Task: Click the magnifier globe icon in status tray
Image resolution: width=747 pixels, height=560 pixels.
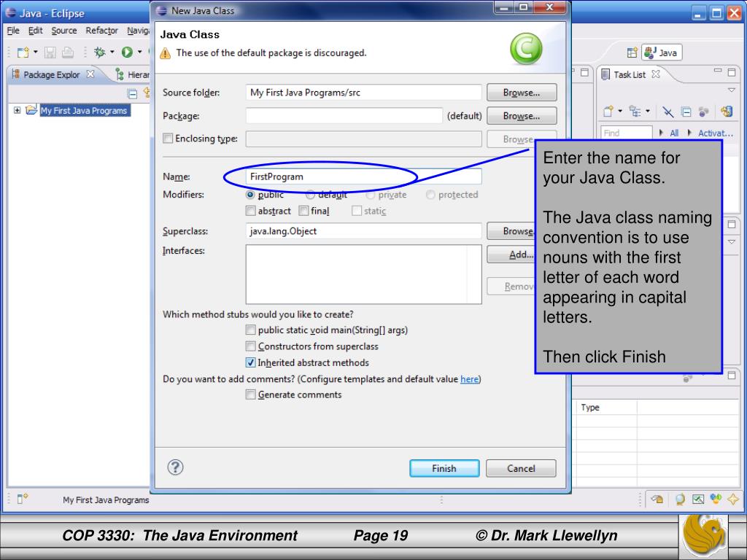Action: [x=679, y=499]
